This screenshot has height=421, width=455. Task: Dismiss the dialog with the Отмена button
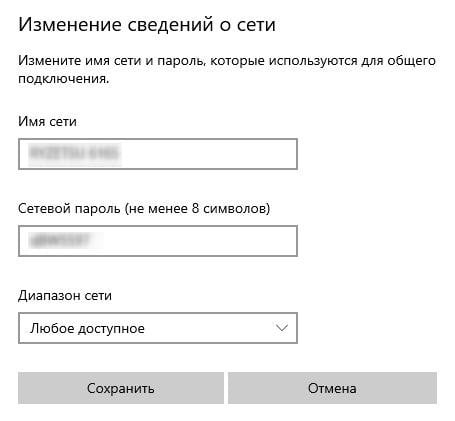point(332,388)
